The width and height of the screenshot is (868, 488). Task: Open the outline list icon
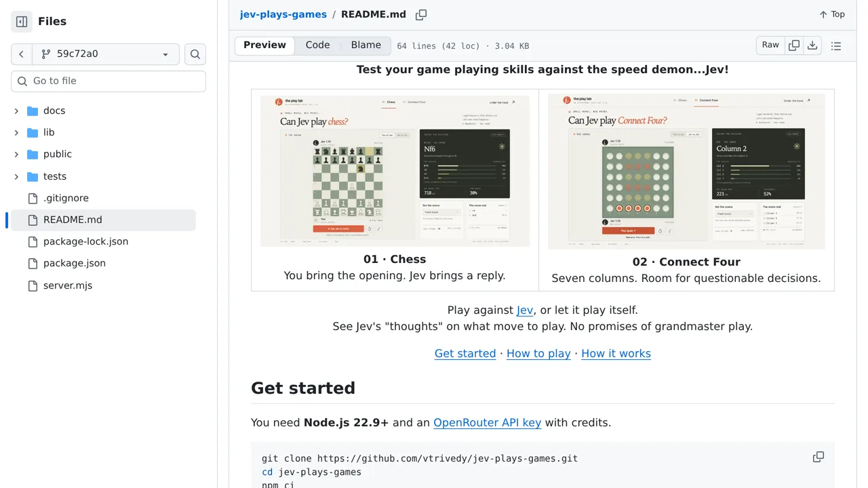836,46
